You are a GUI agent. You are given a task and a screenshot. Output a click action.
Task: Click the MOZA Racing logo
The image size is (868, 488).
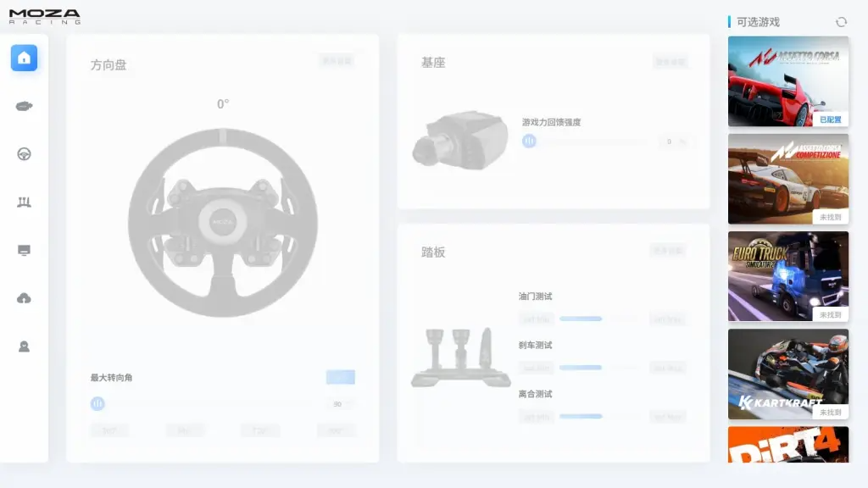click(x=45, y=17)
